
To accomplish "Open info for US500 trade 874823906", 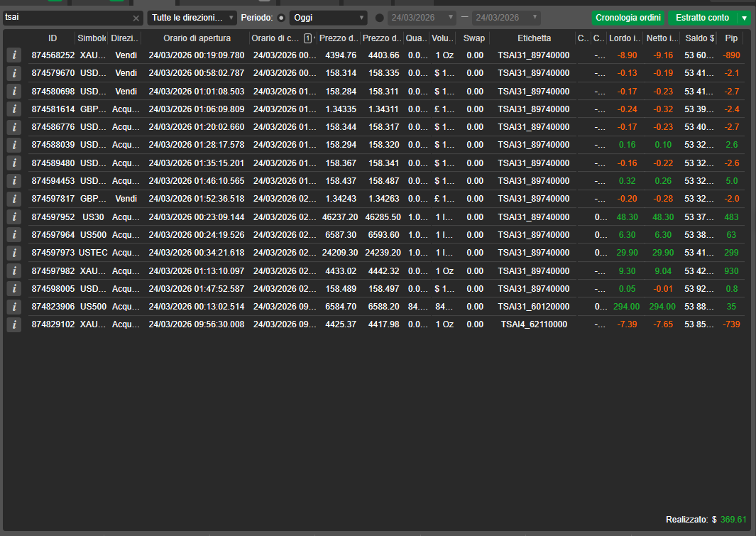I will [x=13, y=306].
